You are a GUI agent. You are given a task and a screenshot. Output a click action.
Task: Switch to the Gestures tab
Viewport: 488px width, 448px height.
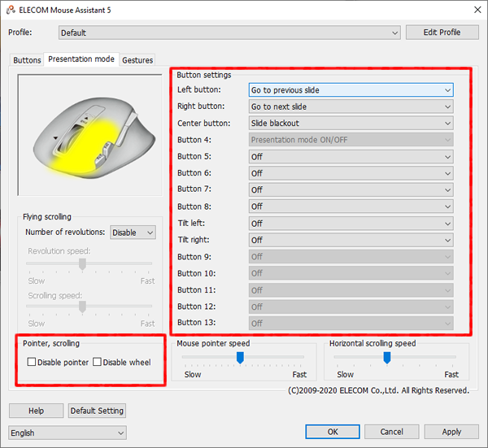pos(137,60)
